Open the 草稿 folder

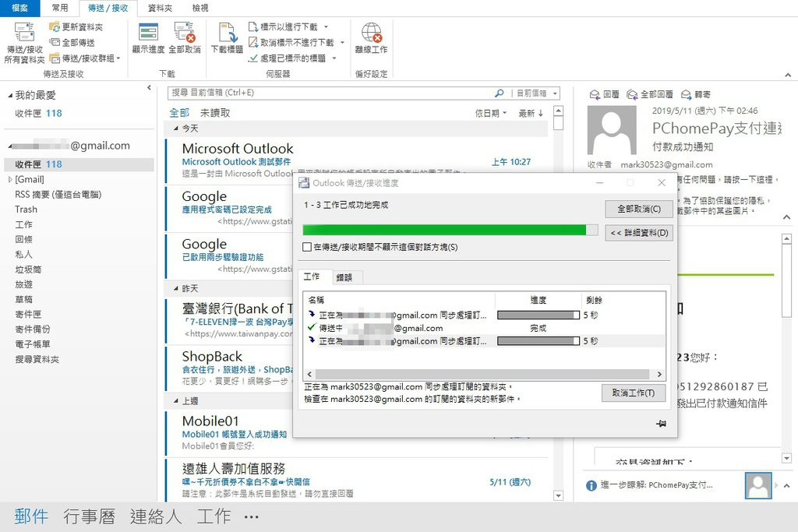24,300
